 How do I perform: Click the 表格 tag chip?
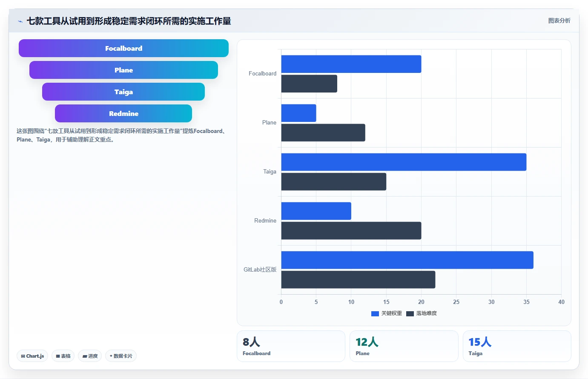(x=63, y=356)
